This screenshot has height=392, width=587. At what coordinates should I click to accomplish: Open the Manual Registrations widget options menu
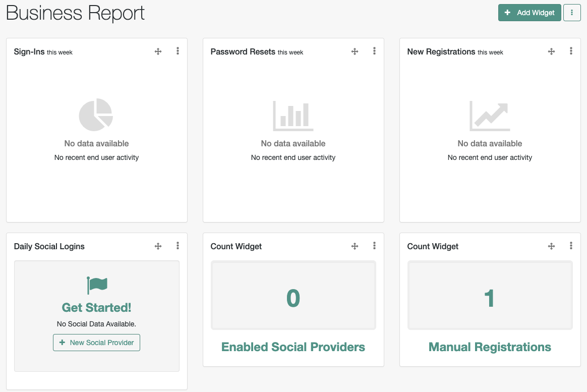pyautogui.click(x=571, y=246)
